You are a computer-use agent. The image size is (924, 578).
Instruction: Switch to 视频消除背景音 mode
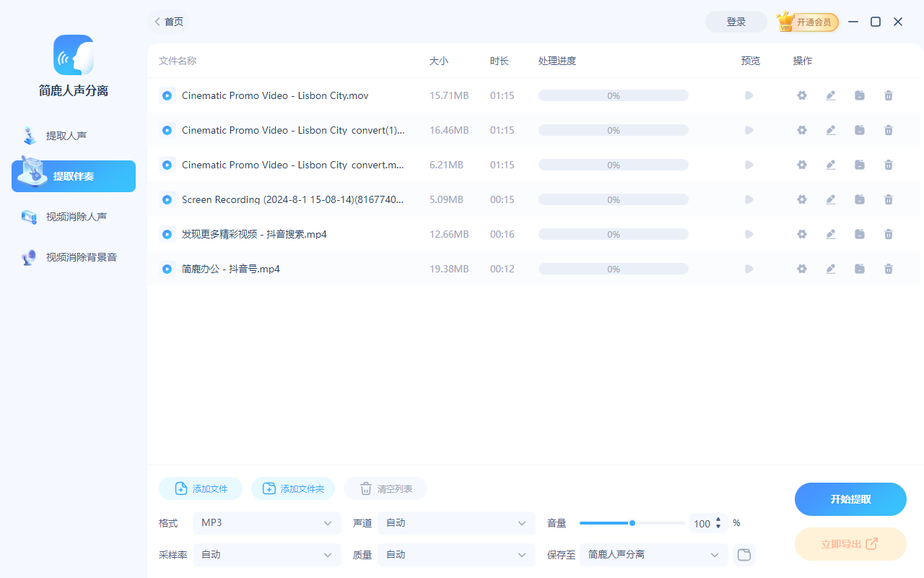click(x=72, y=256)
